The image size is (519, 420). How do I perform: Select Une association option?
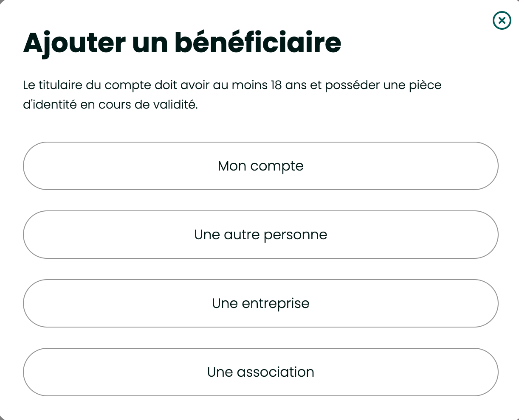(x=260, y=372)
